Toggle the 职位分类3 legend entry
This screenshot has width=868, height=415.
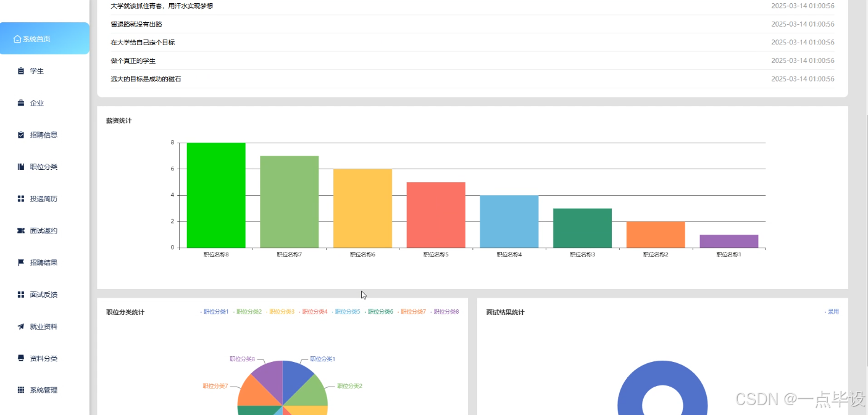(280, 312)
